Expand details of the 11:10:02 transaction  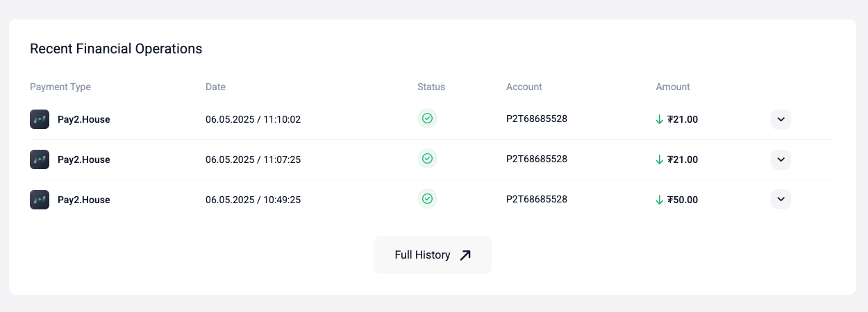click(x=781, y=119)
